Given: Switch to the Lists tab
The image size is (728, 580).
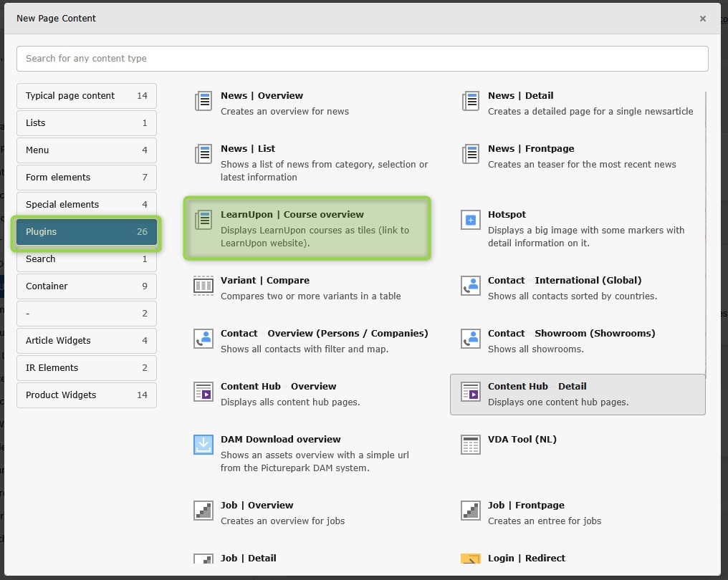Looking at the screenshot, I should point(87,123).
